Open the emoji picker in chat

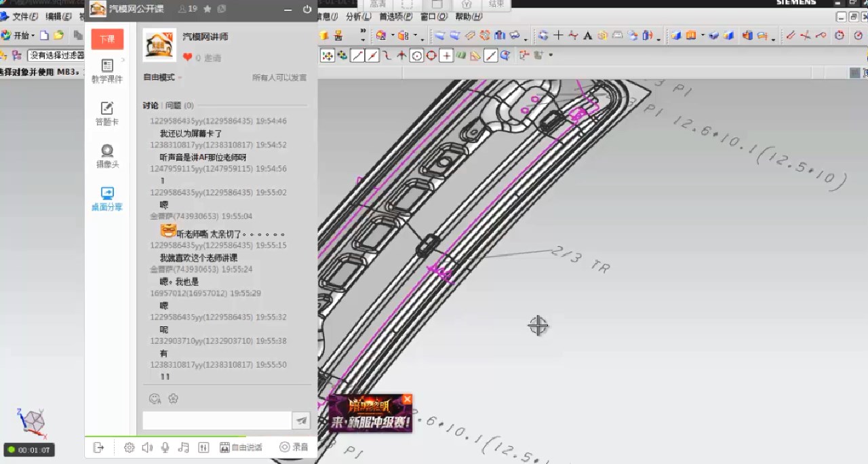click(x=155, y=399)
